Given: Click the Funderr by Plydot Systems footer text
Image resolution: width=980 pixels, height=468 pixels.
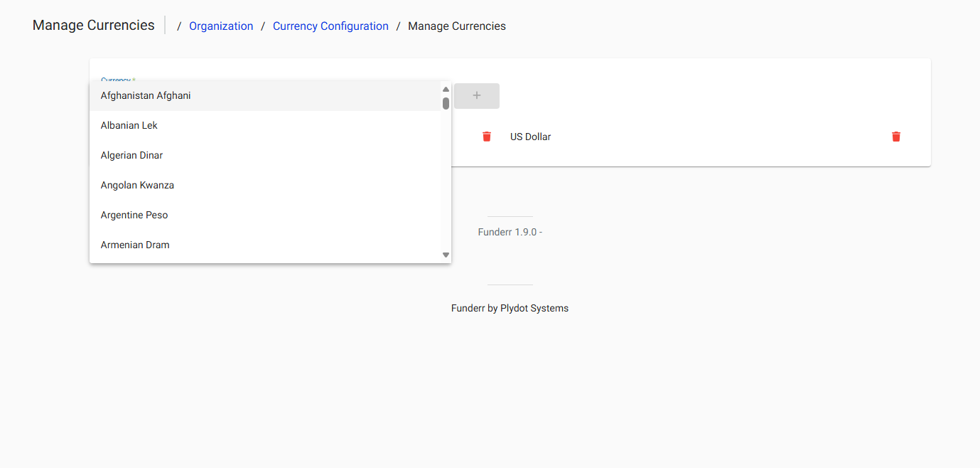Looking at the screenshot, I should [510, 308].
